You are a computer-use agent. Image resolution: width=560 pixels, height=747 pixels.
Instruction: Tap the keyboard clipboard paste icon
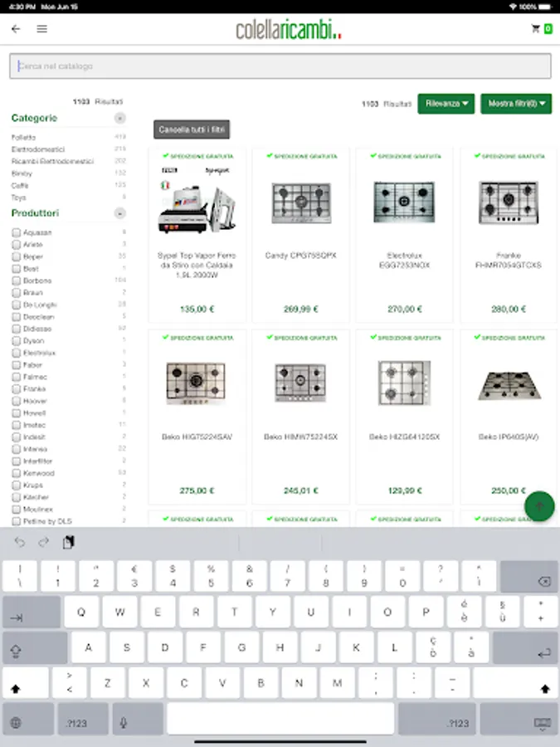[69, 542]
